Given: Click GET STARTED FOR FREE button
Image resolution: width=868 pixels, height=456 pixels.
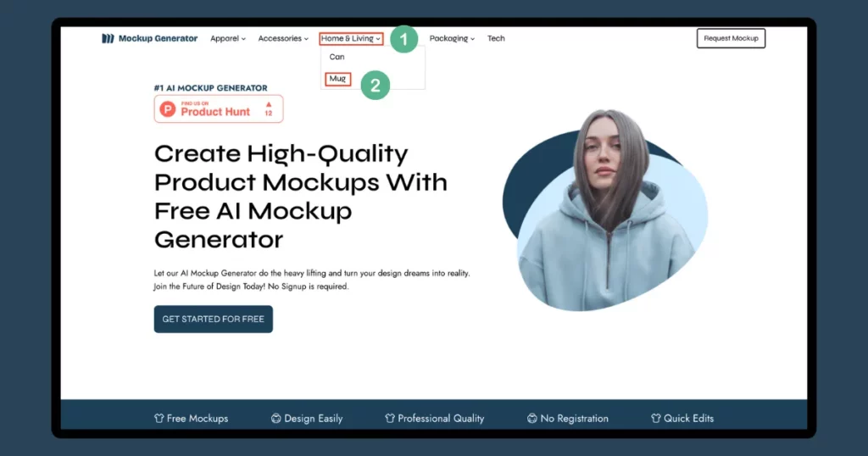Looking at the screenshot, I should click(214, 319).
